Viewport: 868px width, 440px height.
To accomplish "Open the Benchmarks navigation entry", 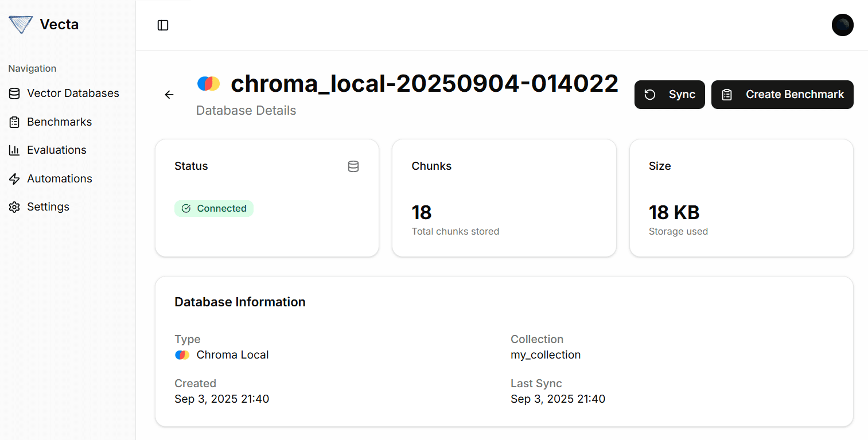I will pyautogui.click(x=59, y=122).
